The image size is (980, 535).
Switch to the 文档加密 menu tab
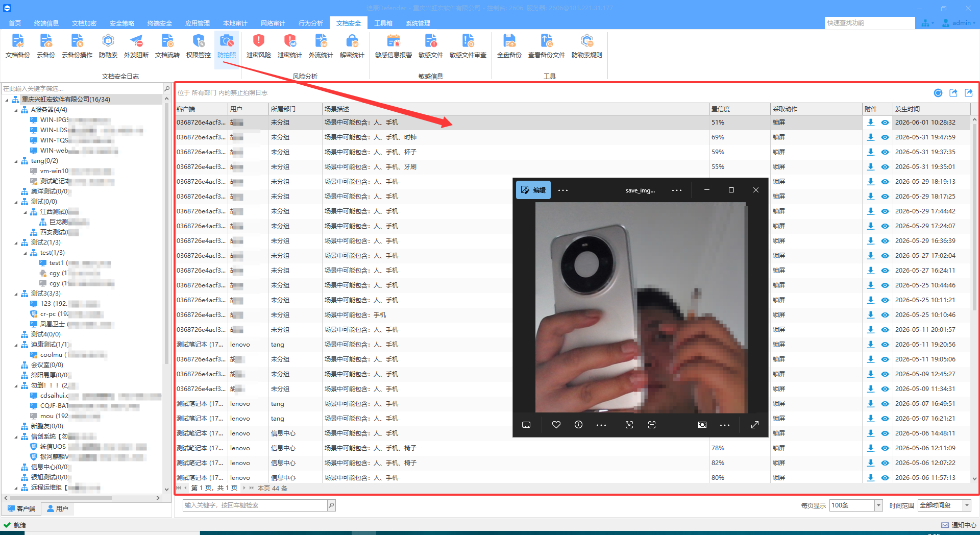click(84, 23)
